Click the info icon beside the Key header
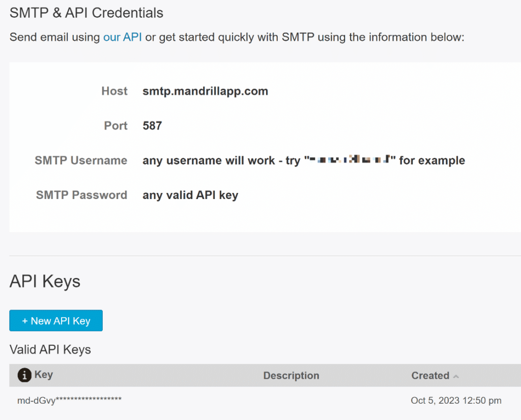The height and width of the screenshot is (420, 521). 24,375
